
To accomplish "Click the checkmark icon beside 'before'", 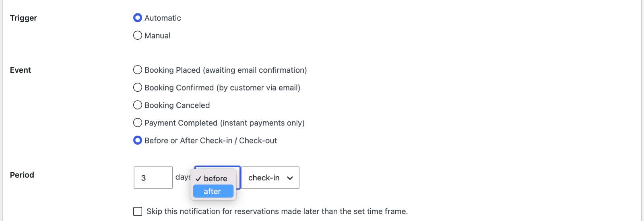I will pyautogui.click(x=198, y=179).
